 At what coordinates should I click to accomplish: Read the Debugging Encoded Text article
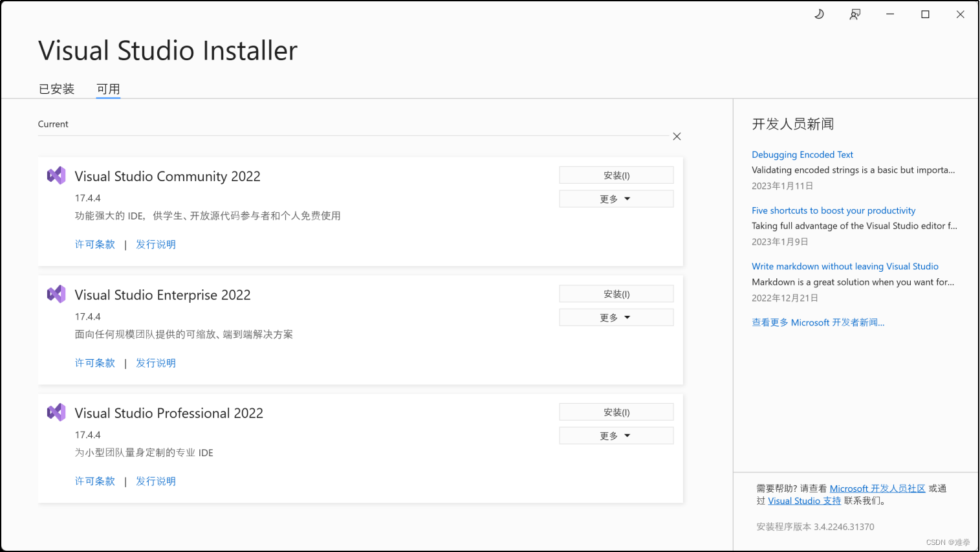tap(802, 155)
